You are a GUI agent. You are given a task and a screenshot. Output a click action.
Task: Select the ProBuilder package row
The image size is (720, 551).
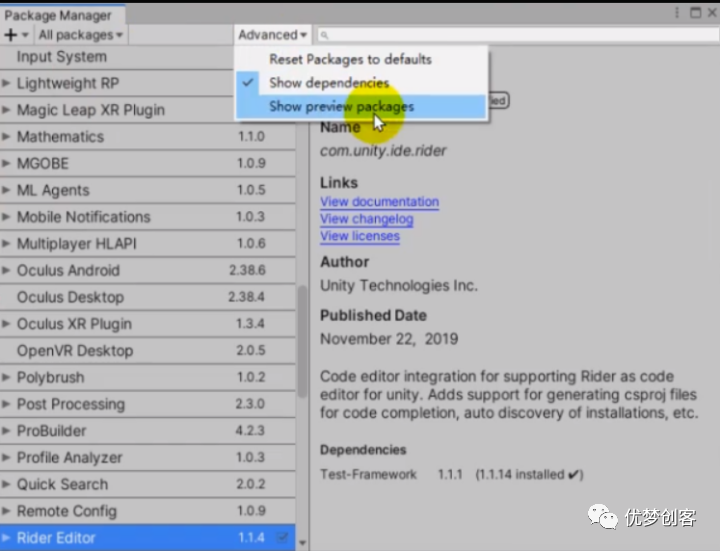pos(147,431)
